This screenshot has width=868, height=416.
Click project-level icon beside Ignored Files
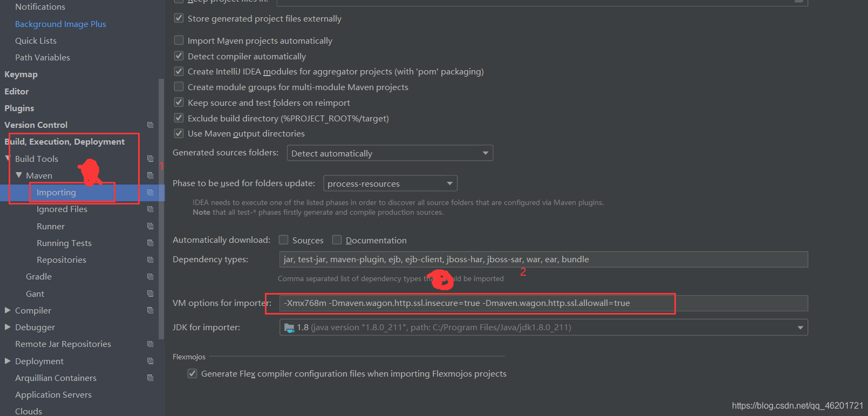150,209
